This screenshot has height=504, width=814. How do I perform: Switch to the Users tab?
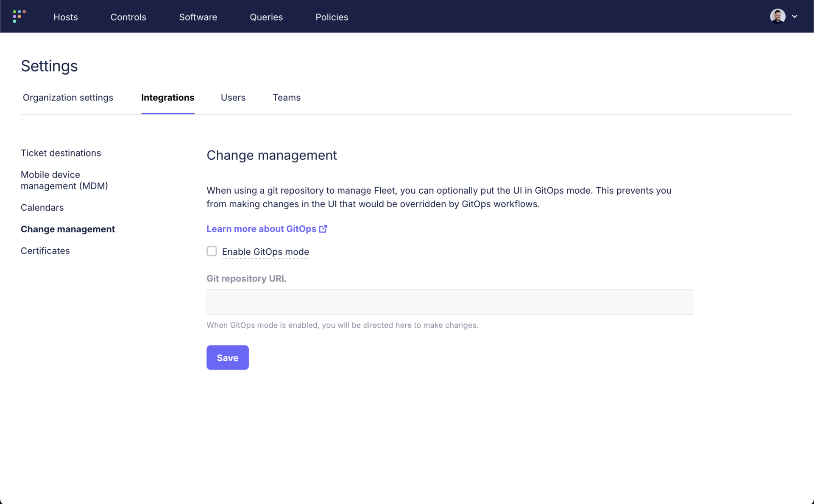point(233,97)
